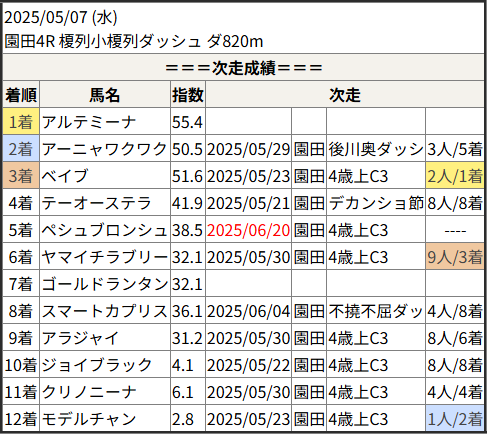Open race 後川奥ダッシ
Image resolution: width=487 pixels, height=434 pixels.
[x=376, y=149]
